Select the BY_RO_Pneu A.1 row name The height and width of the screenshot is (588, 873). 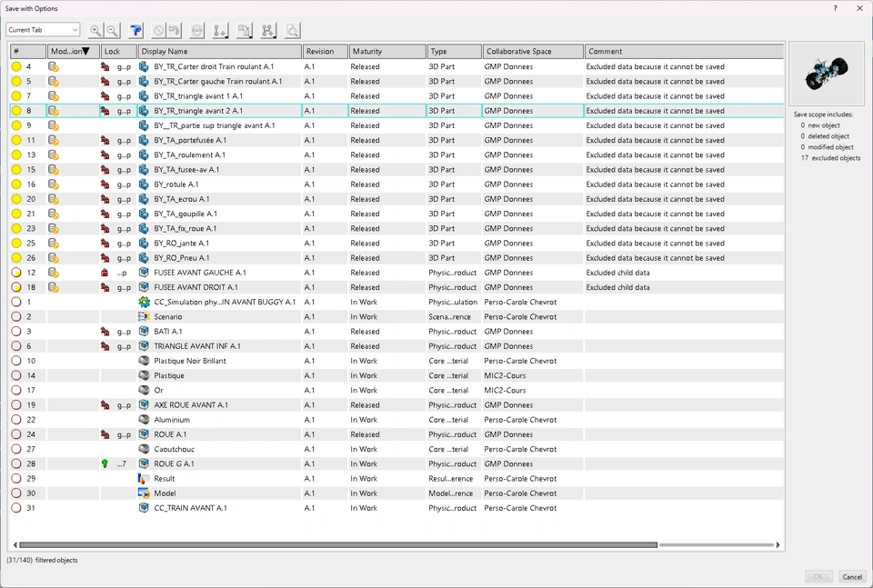tap(182, 258)
